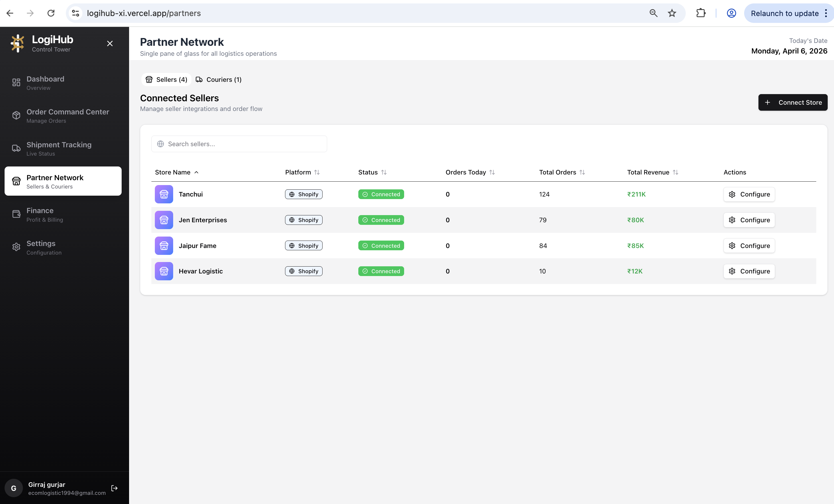The height and width of the screenshot is (504, 834).
Task: Click Relaunch to update
Action: point(784,13)
